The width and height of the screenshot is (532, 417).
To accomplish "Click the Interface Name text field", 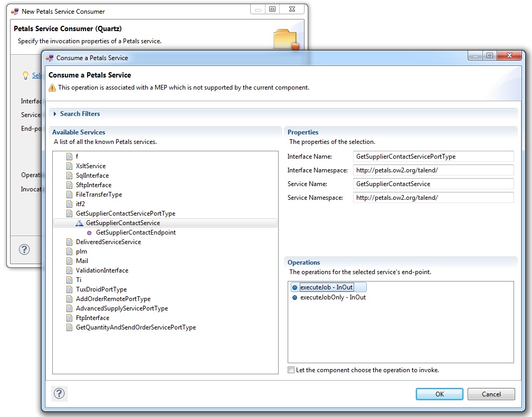I will click(x=433, y=157).
